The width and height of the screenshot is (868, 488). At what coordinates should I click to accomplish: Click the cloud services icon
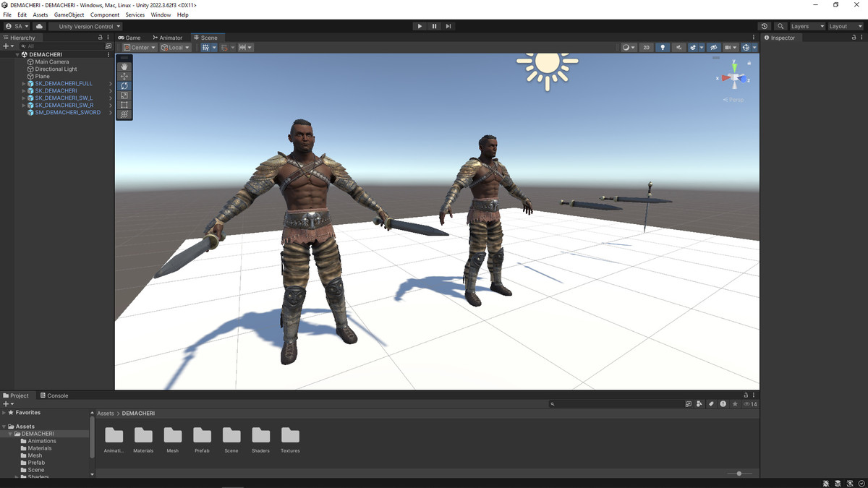tap(39, 26)
